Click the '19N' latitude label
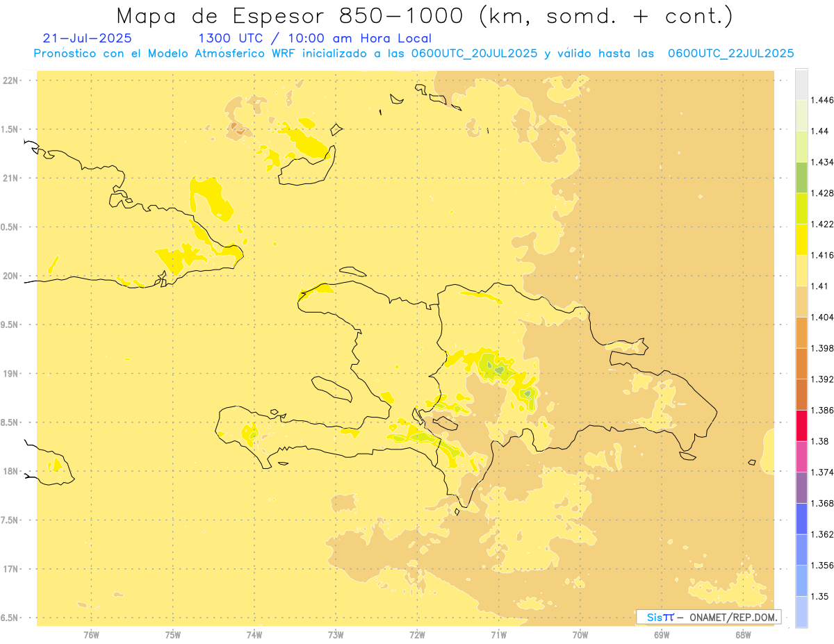This screenshot has width=834, height=644. (x=11, y=373)
